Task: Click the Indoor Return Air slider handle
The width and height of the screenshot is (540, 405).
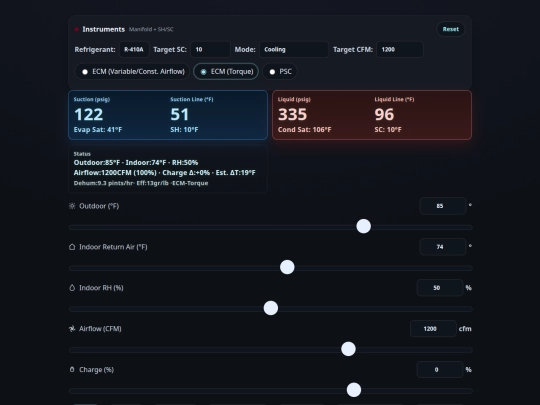Action: pos(287,267)
